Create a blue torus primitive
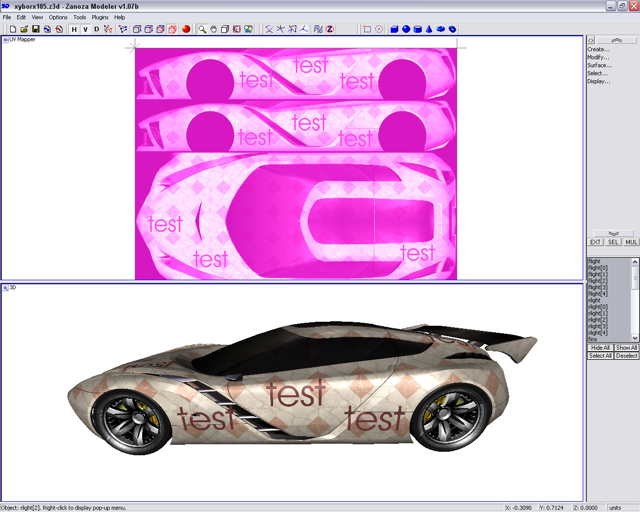This screenshot has width=640, height=512. (x=454, y=29)
